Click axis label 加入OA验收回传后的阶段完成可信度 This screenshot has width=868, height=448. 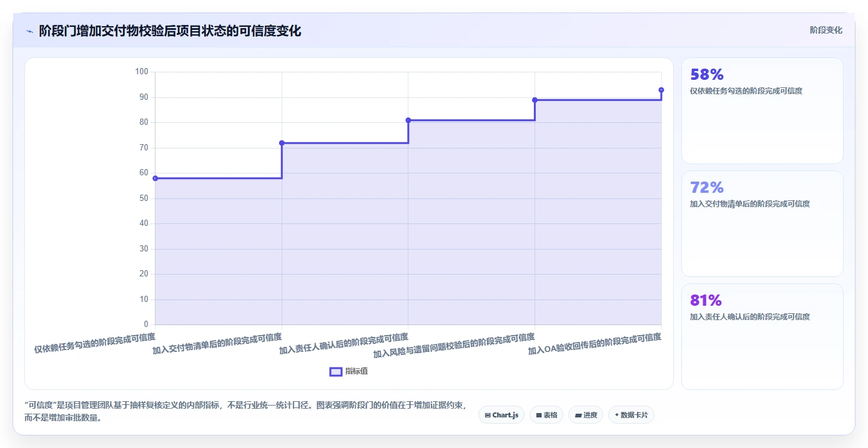(x=594, y=344)
